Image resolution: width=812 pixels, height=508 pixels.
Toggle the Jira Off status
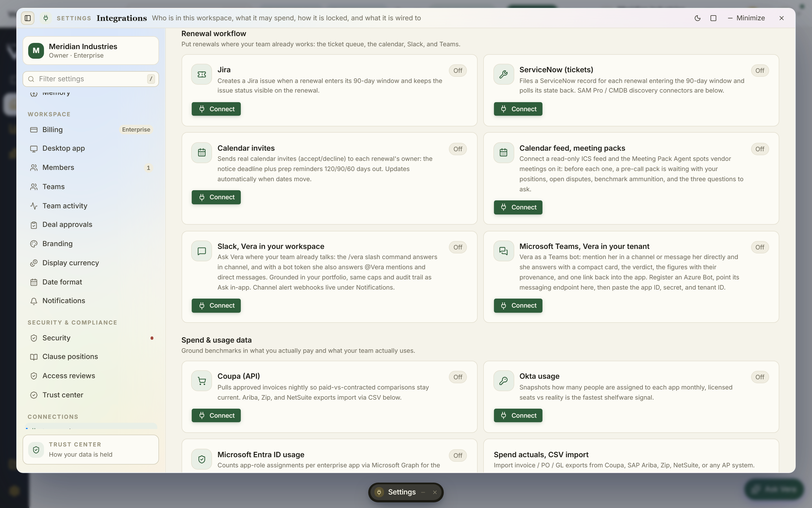pyautogui.click(x=458, y=71)
